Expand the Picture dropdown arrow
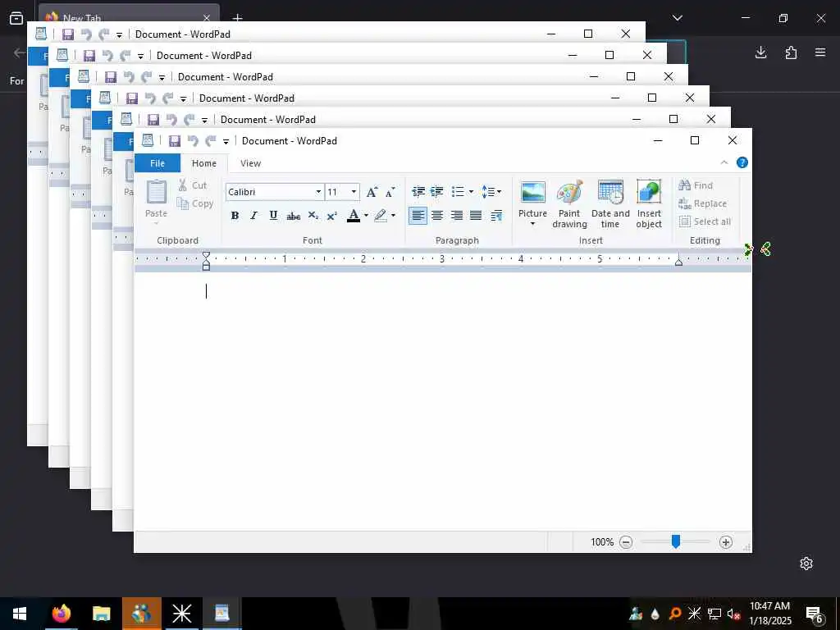The width and height of the screenshot is (840, 630). [x=532, y=223]
